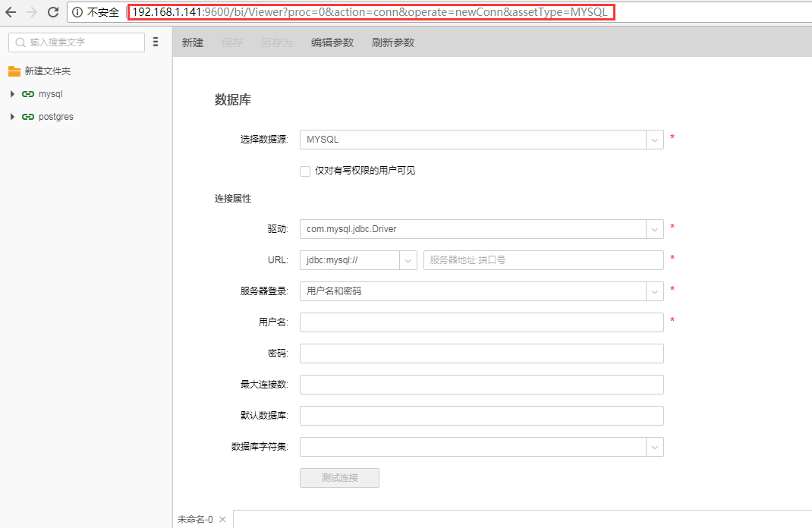The width and height of the screenshot is (812, 528).
Task: Click the sidebar search input field
Action: [77, 42]
